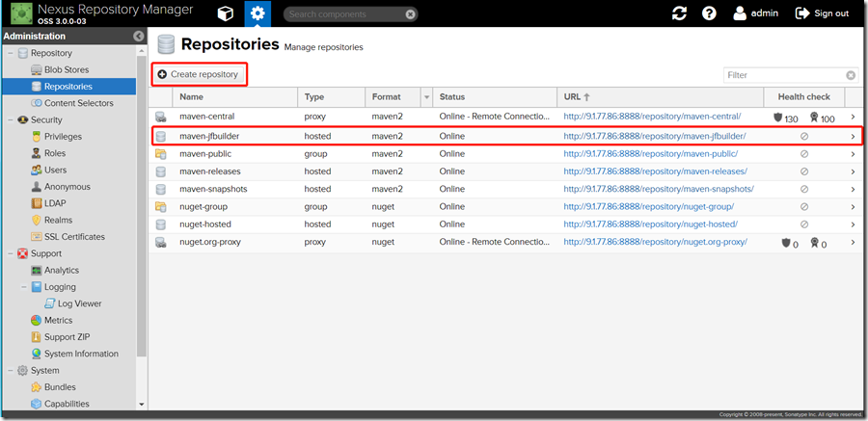Sort by the Name column header

click(x=234, y=96)
